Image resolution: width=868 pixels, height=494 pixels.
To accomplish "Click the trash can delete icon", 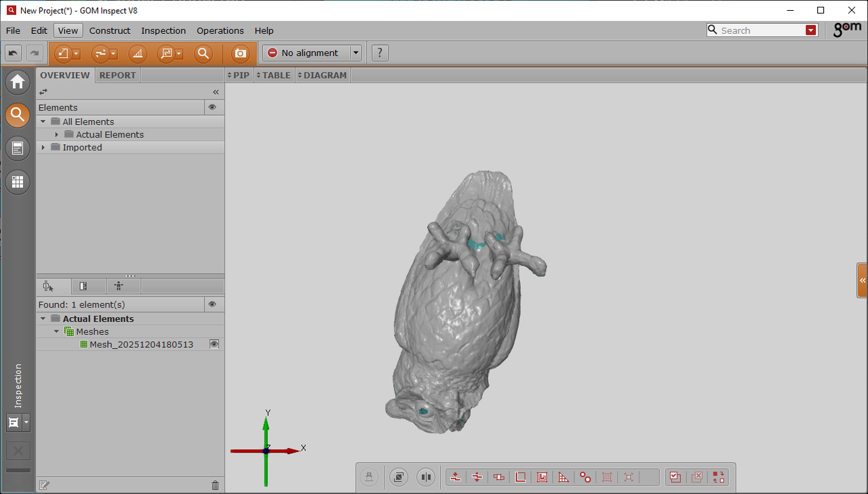I will click(215, 485).
